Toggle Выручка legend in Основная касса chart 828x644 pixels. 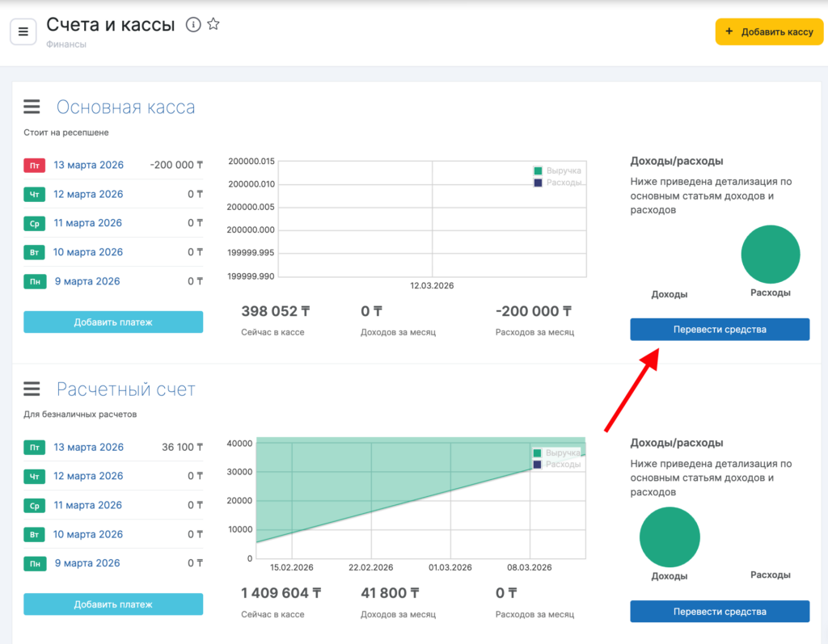557,170
